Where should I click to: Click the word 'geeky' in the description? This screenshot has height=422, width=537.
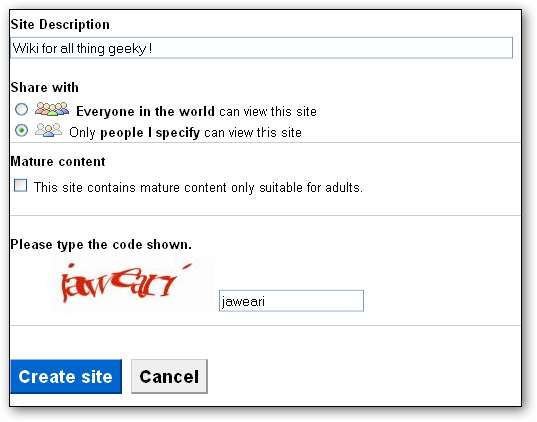click(127, 49)
